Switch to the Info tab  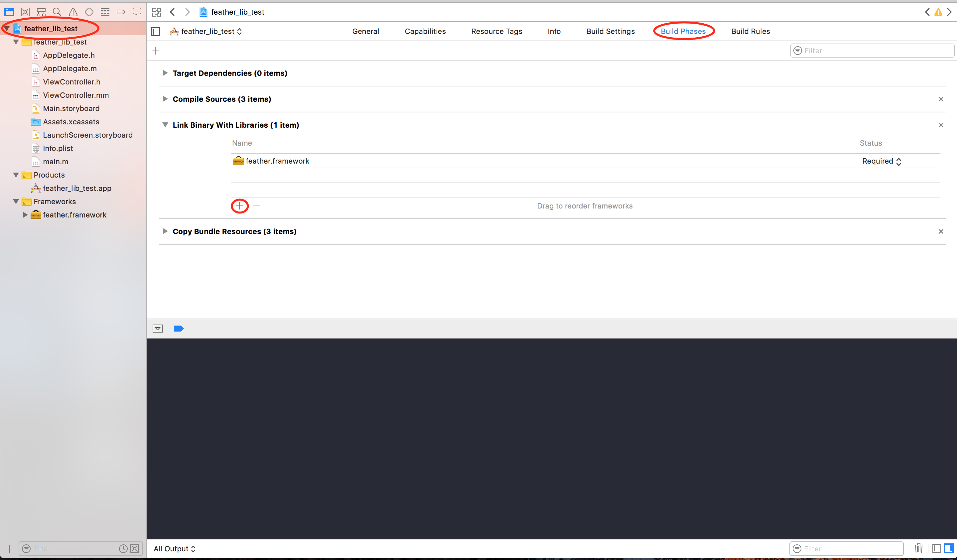click(554, 32)
